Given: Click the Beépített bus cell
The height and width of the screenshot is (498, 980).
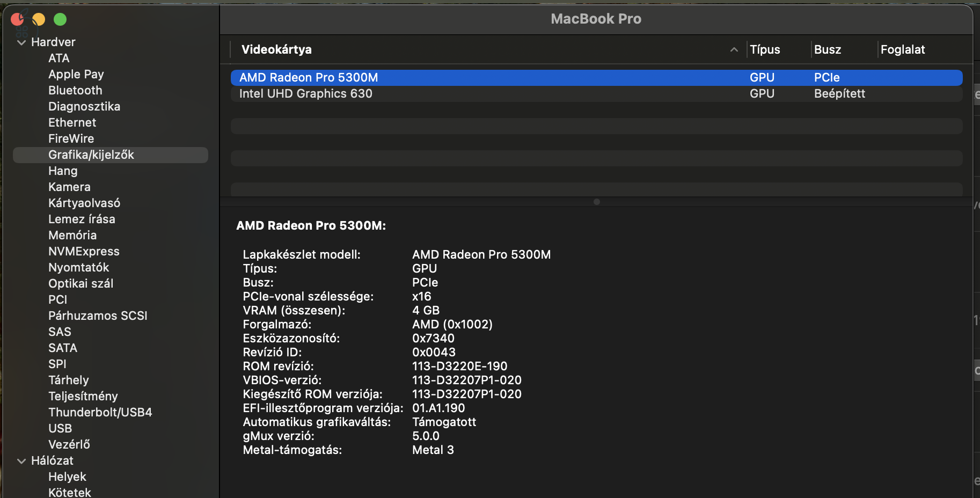Looking at the screenshot, I should [x=839, y=94].
